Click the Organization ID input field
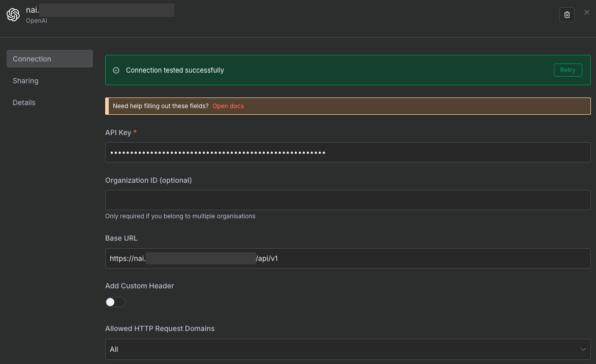Image resolution: width=596 pixels, height=364 pixels. pyautogui.click(x=348, y=200)
